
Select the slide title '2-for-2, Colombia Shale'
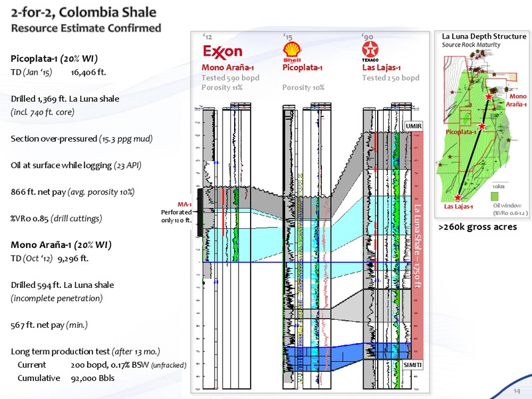(84, 13)
